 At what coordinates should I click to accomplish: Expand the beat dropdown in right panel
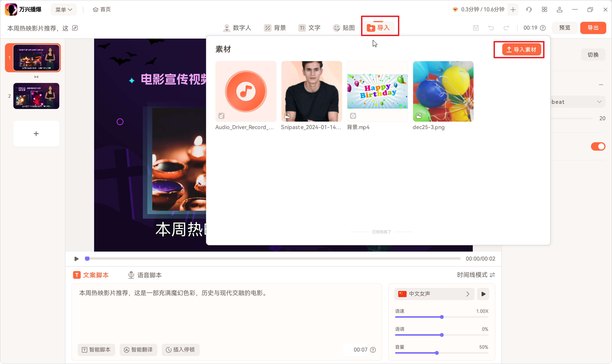(599, 102)
